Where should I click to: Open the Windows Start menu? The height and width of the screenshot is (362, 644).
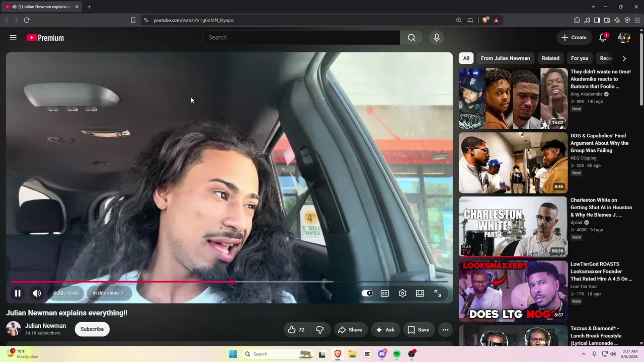click(233, 354)
